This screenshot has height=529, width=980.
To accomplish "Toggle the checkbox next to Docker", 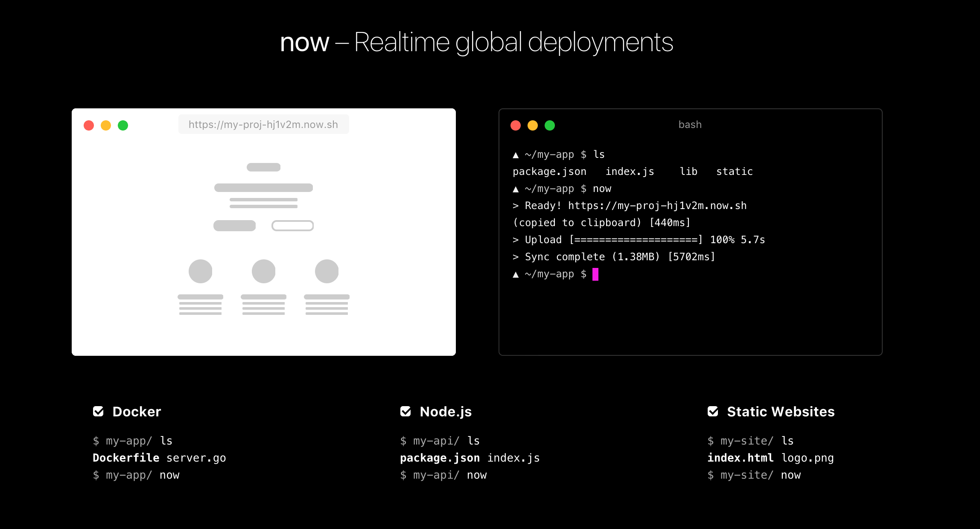I will (98, 411).
